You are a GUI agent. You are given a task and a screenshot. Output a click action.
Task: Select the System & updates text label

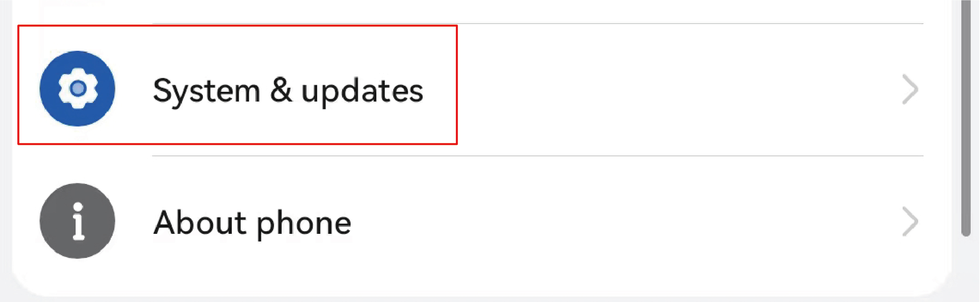(288, 90)
